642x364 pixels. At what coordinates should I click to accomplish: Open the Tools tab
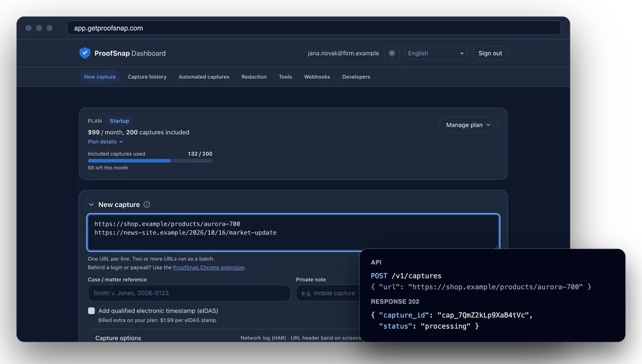click(285, 76)
